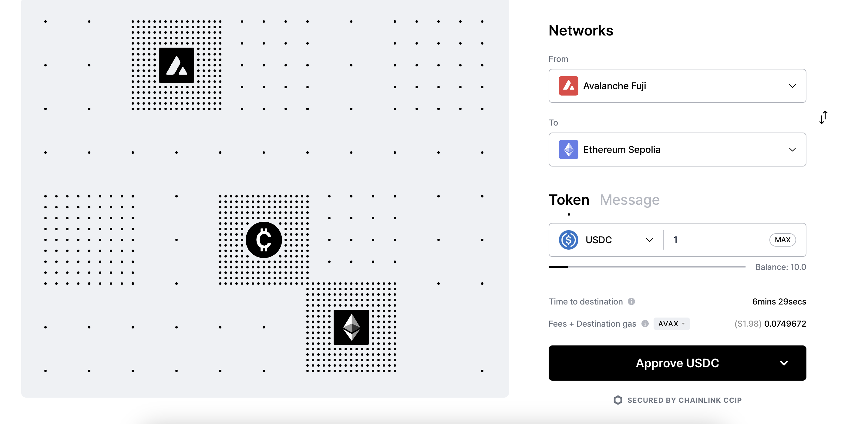This screenshot has height=424, width=868.
Task: Expand the Approve USDC button chevron
Action: [x=784, y=363]
